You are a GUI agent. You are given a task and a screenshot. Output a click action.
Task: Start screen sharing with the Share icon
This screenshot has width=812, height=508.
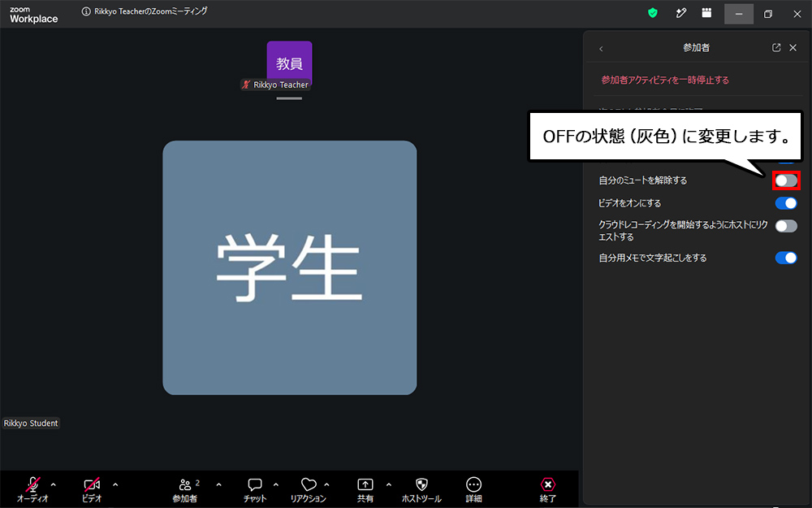[365, 484]
